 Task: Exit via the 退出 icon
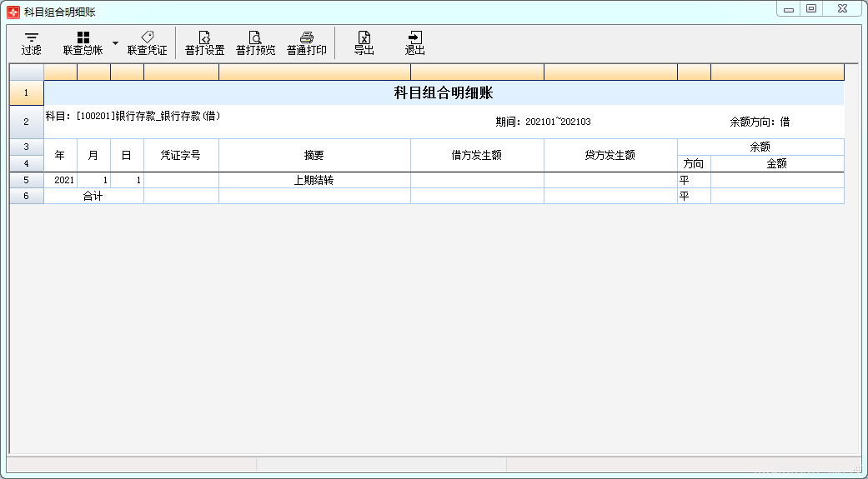click(414, 42)
